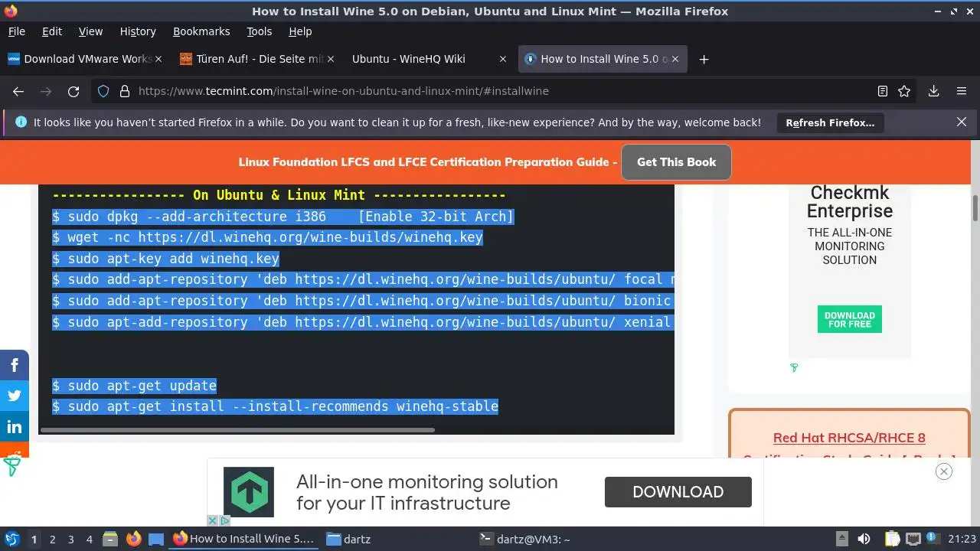Open the volume control in system tray
This screenshot has width=980, height=551.
coord(864,539)
